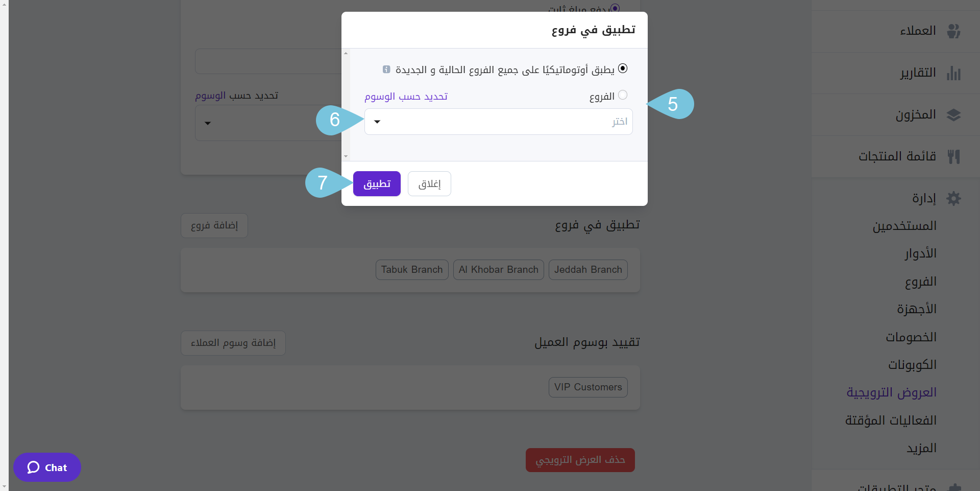Open الكوبونات in sidebar menu
This screenshot has height=491, width=980.
pyautogui.click(x=912, y=365)
